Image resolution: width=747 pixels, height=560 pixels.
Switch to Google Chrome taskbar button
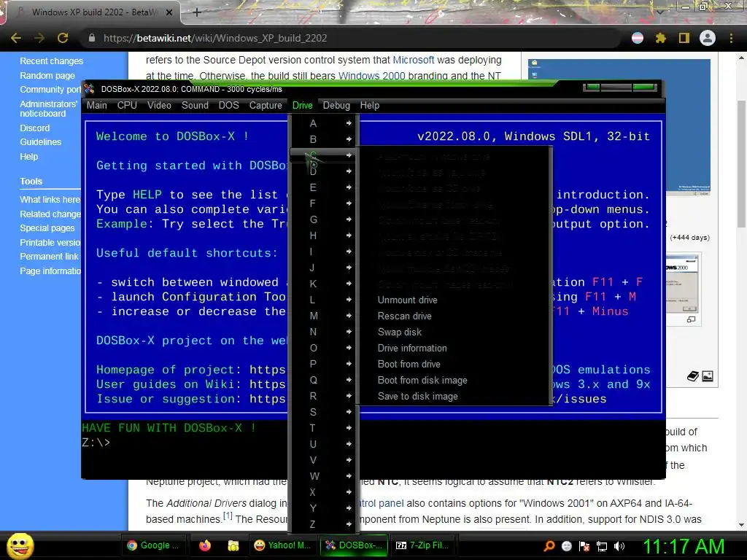coord(153,545)
